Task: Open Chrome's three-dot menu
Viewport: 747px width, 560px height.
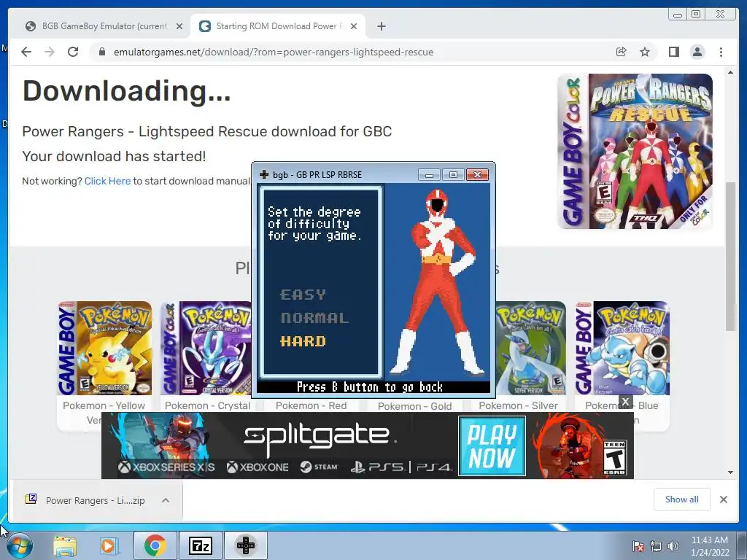Action: 721,52
